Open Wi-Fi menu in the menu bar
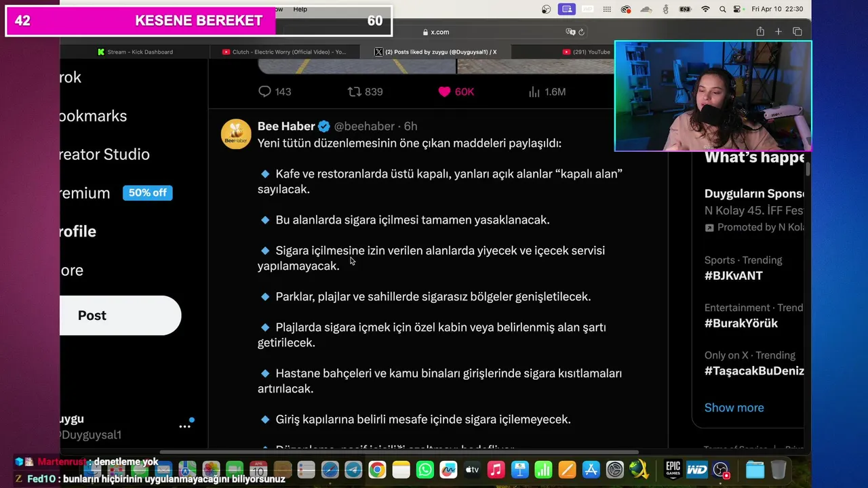 [705, 9]
